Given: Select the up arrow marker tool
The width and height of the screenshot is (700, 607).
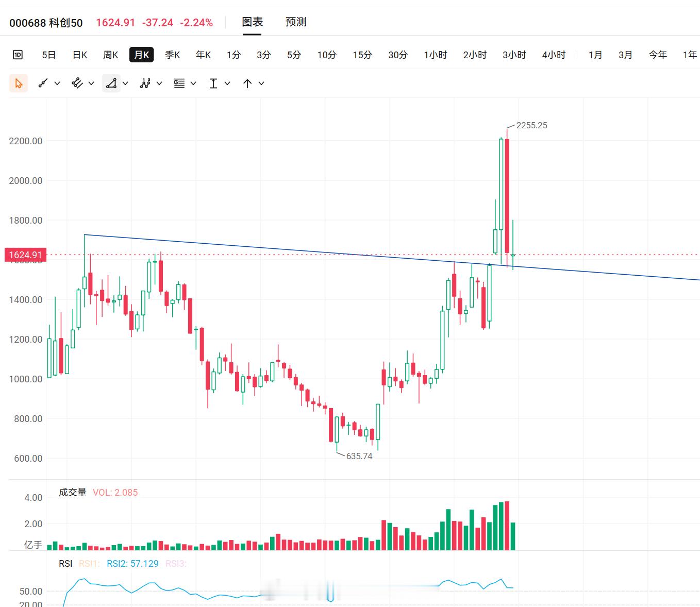Looking at the screenshot, I should pyautogui.click(x=247, y=83).
